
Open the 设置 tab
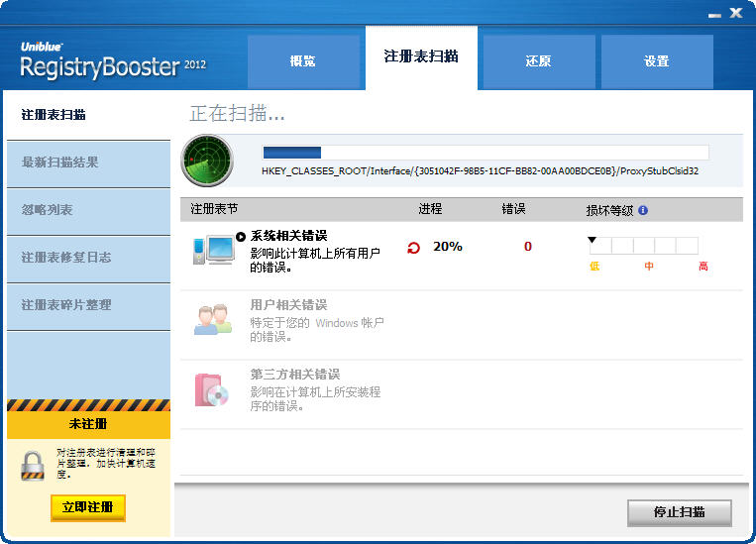coord(657,61)
